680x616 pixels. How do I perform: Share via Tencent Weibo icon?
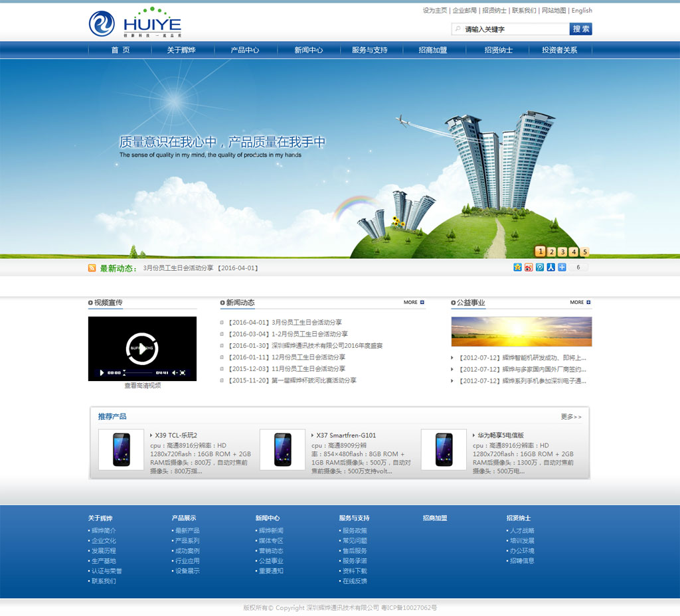pos(540,268)
